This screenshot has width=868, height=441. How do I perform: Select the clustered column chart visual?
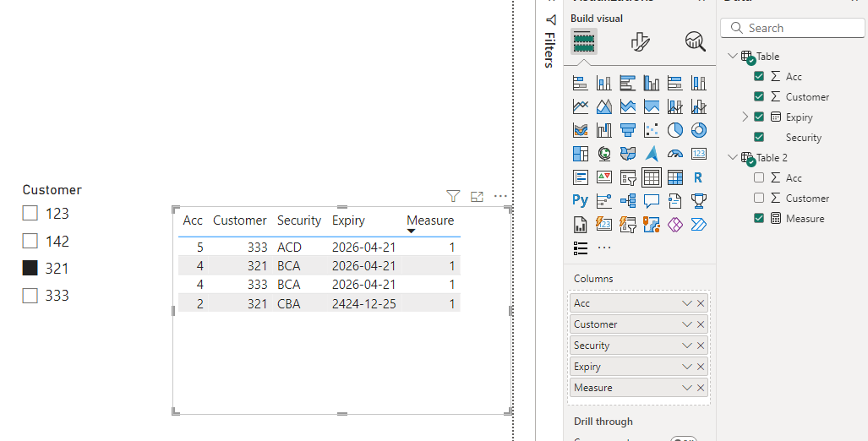(652, 83)
